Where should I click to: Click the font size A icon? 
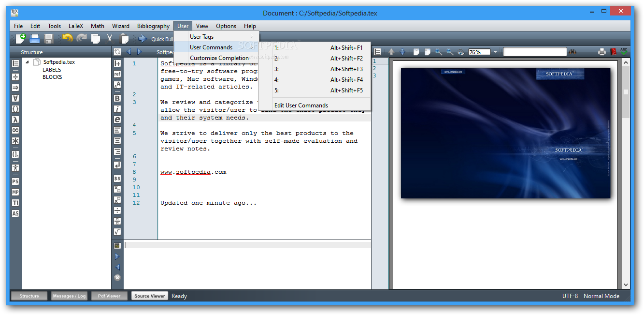click(x=117, y=85)
